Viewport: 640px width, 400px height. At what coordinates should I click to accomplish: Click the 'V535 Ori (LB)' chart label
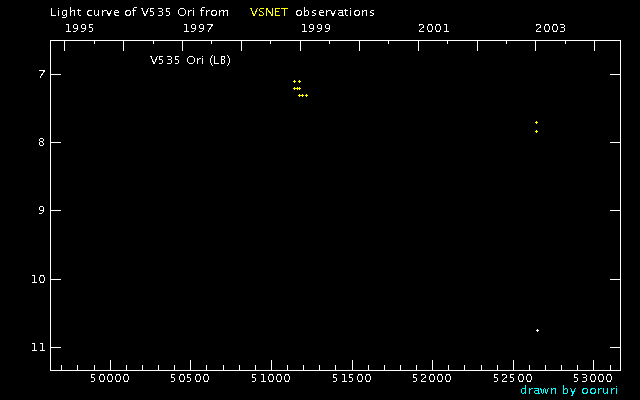pos(190,60)
